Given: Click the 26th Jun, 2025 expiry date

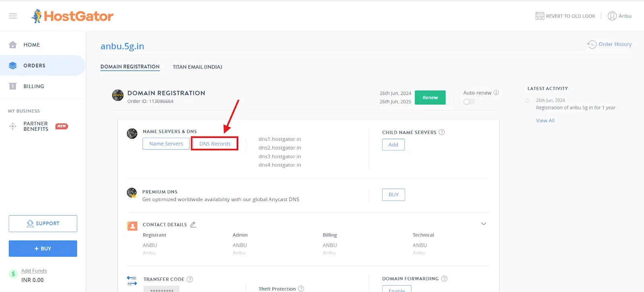Looking at the screenshot, I should coord(395,102).
